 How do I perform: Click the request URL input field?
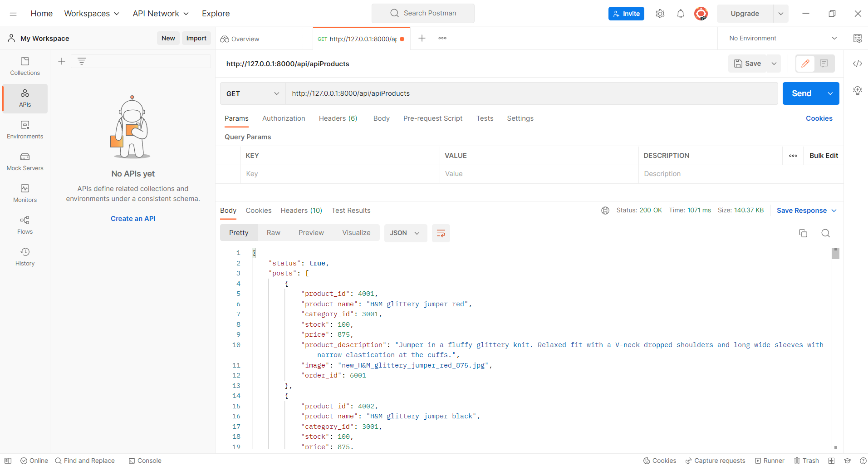pos(499,93)
